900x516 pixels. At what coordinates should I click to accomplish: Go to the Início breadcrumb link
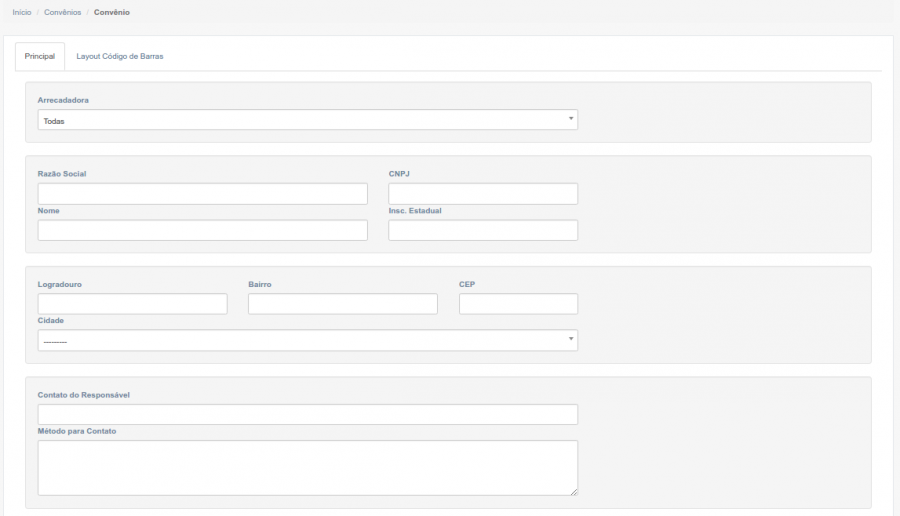point(21,12)
